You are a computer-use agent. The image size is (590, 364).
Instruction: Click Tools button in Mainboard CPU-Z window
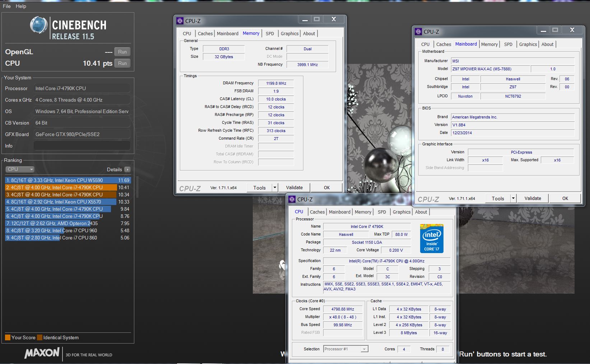498,198
